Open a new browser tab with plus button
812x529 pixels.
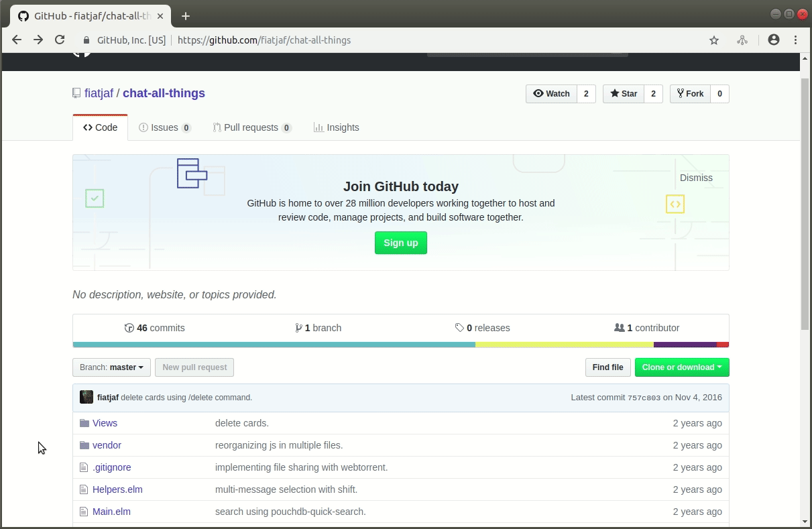click(186, 16)
